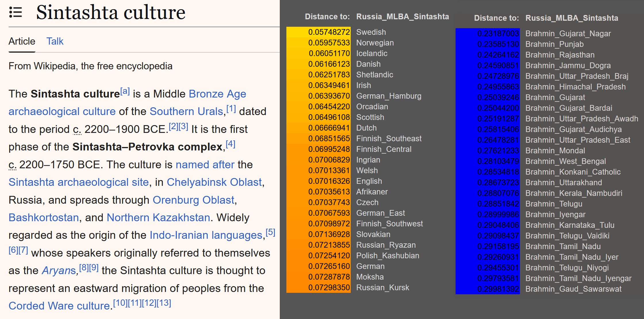The image size is (644, 319).
Task: Open the Corded Ware culture link
Action: [x=59, y=306]
